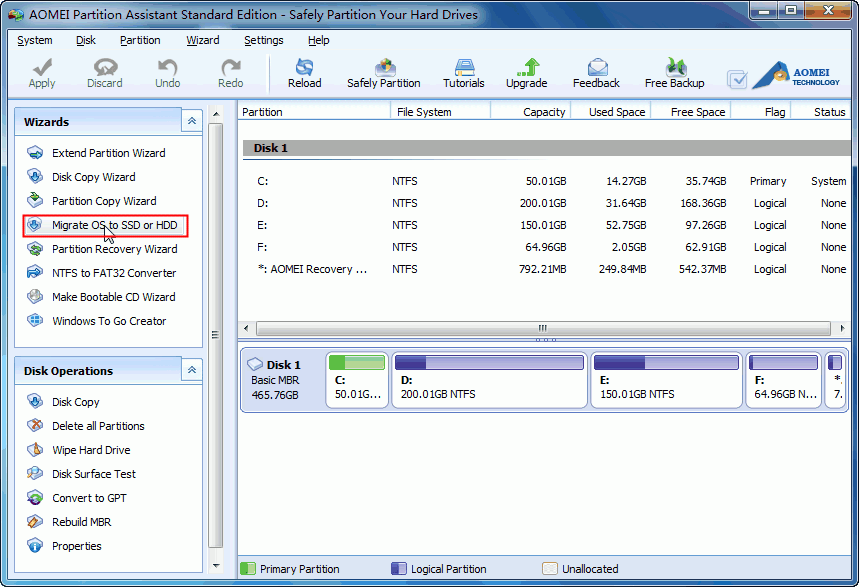The image size is (859, 587).
Task: Click the checkbox icon beside AOMEI logo
Action: pyautogui.click(x=737, y=79)
